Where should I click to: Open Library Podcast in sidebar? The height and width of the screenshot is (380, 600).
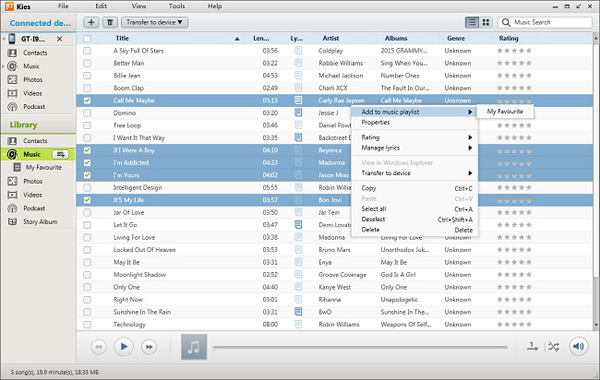34,208
